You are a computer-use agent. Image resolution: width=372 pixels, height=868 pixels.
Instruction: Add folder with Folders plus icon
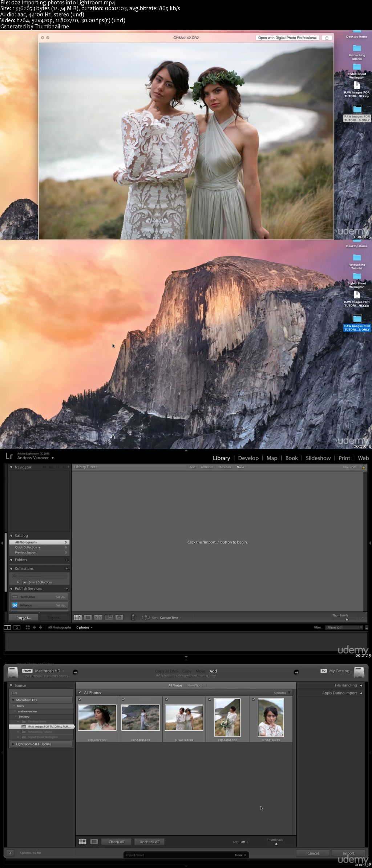67,560
